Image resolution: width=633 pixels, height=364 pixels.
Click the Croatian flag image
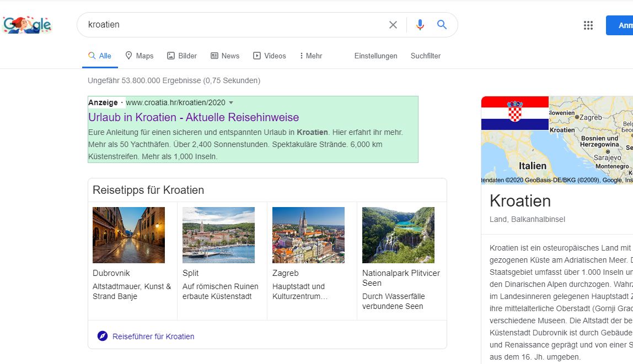(514, 113)
